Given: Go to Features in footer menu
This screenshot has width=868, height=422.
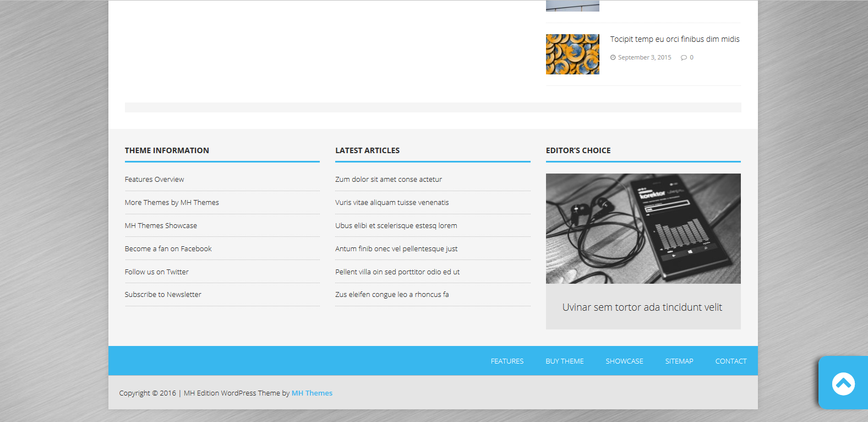Looking at the screenshot, I should coord(507,361).
